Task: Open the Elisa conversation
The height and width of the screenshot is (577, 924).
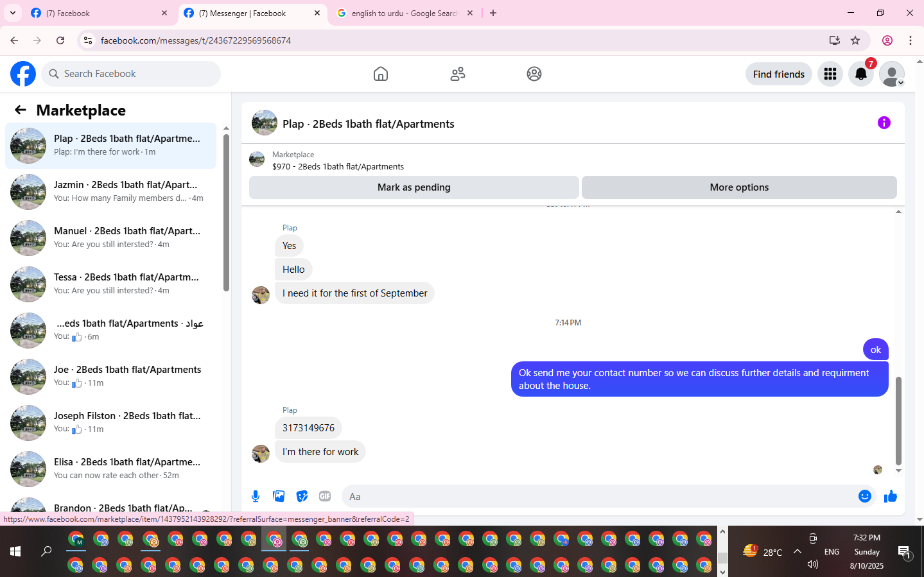Action: coord(110,469)
